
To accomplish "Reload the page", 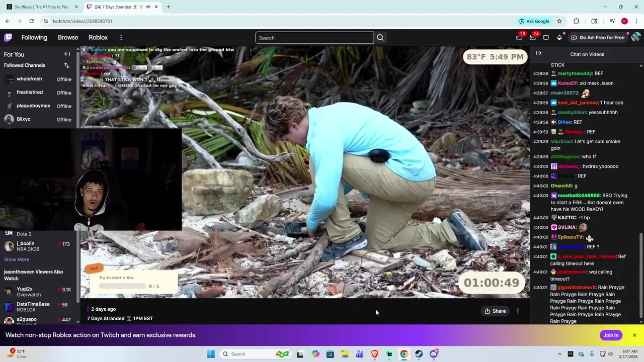I will click(x=31, y=21).
